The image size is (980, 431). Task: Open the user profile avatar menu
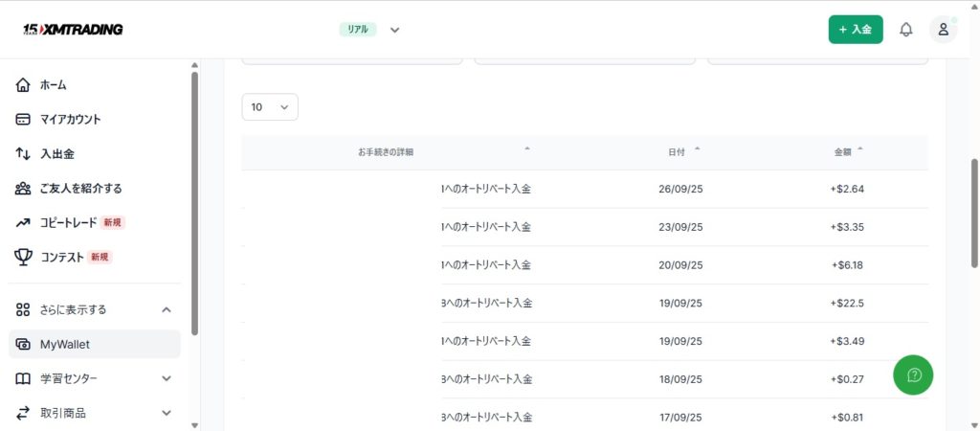point(943,30)
